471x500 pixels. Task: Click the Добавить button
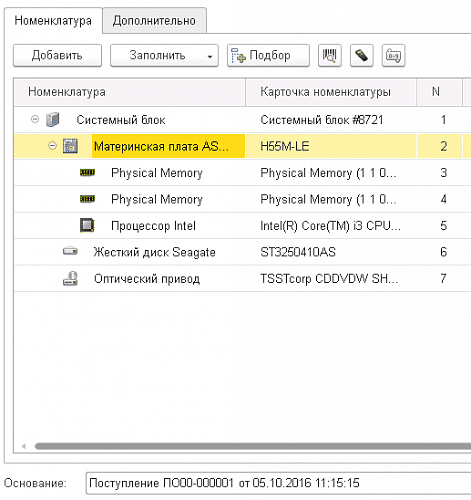[57, 55]
